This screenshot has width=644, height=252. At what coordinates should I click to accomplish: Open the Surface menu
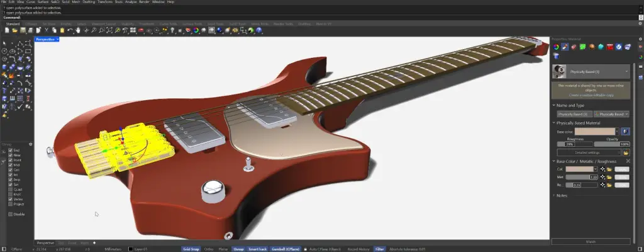point(42,2)
